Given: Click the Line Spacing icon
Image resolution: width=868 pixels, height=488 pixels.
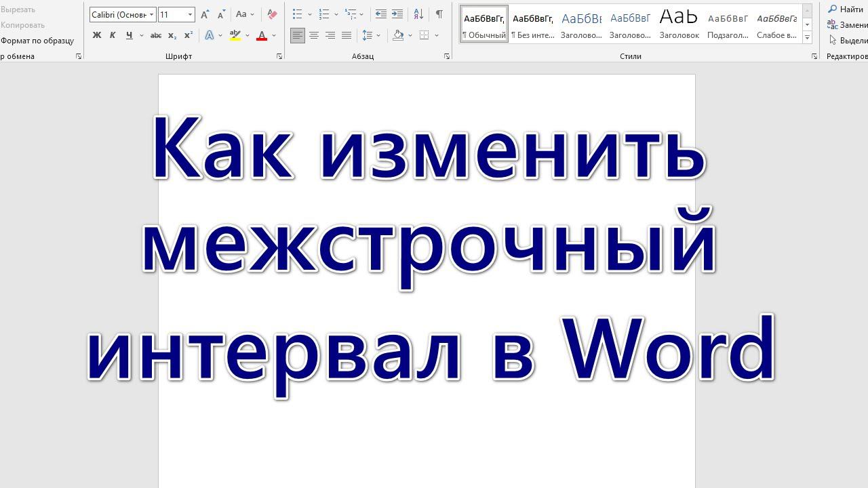Looking at the screenshot, I should (367, 35).
